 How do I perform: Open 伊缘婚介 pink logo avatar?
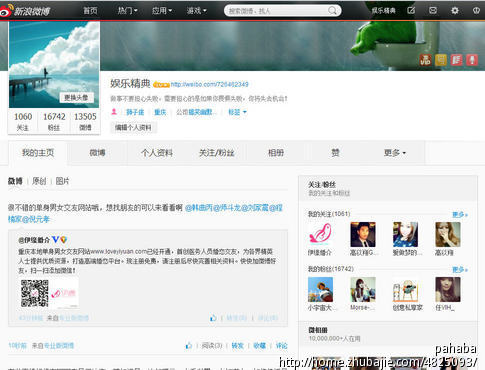(x=320, y=234)
